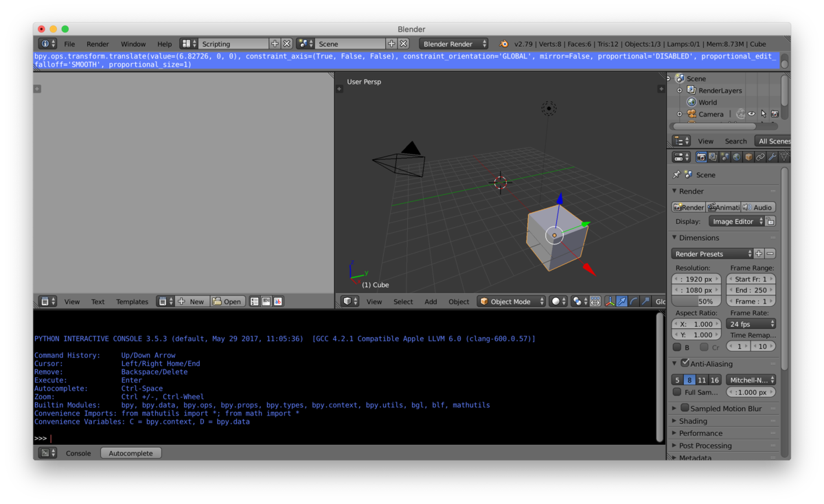Select the rotate manipulator arc icon
Screen dimensions: 824x504
[634, 301]
